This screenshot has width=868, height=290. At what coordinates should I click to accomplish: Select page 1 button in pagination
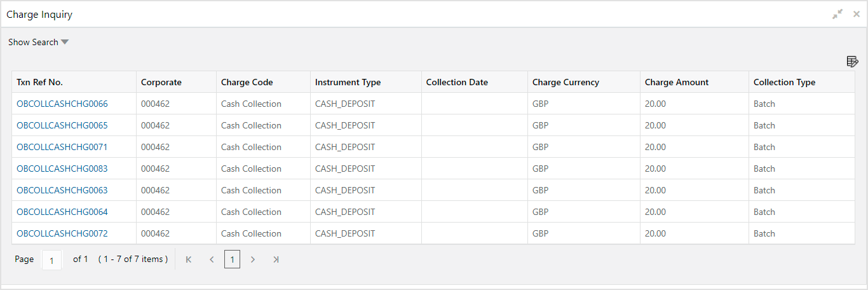(x=232, y=259)
